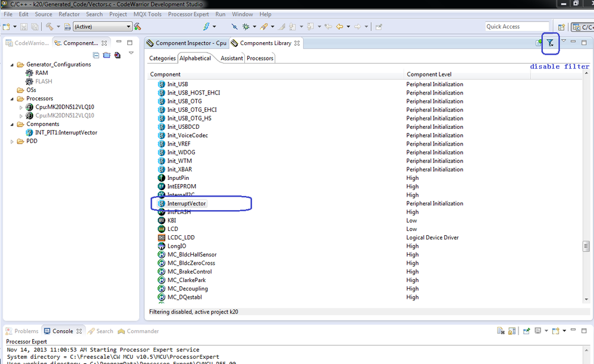Select the RAM generator configuration
Image resolution: width=594 pixels, height=364 pixels.
(41, 73)
